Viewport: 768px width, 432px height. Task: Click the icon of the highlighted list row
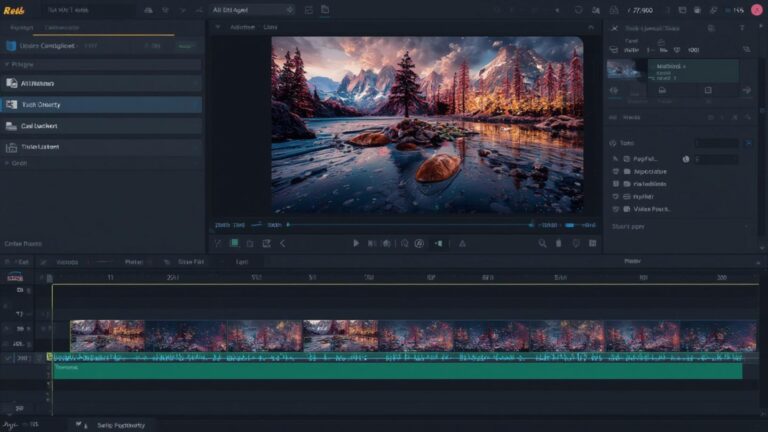point(11,104)
